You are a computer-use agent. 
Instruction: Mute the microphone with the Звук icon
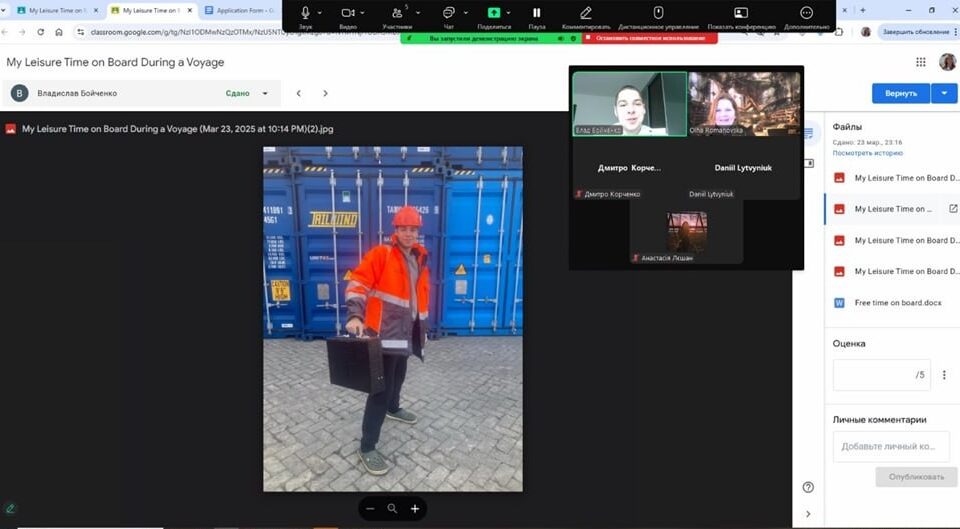click(x=305, y=13)
